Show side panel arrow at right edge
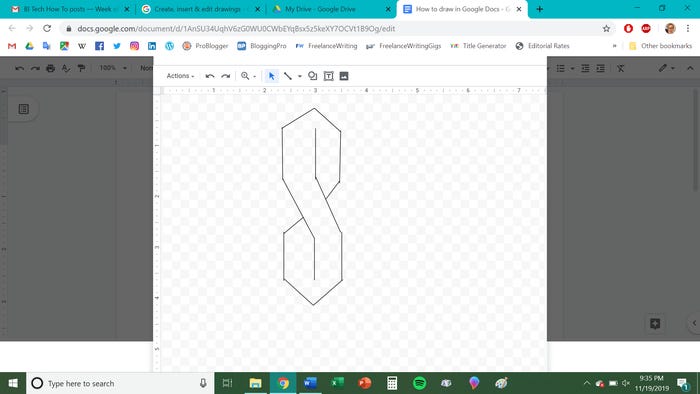700x394 pixels. pyautogui.click(x=694, y=323)
